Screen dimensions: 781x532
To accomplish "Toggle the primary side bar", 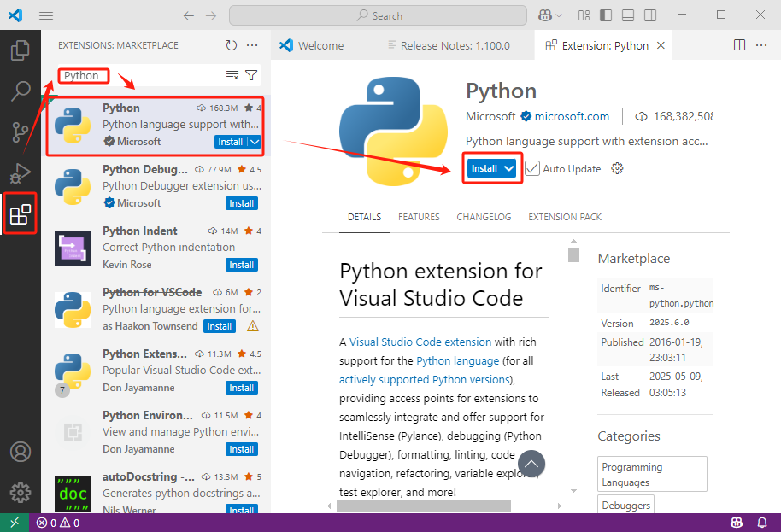I will coord(606,16).
